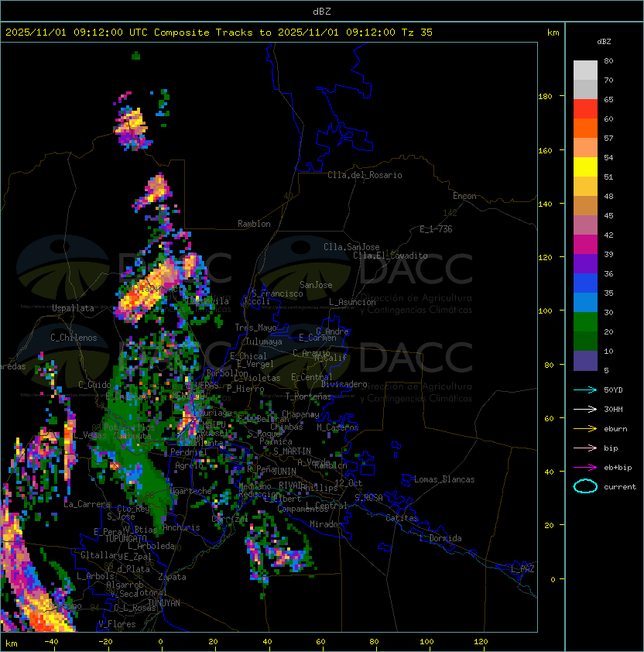Viewport: 644px width, 652px height.
Task: Click the Clla.El_Cavadito map label
Action: (390, 256)
